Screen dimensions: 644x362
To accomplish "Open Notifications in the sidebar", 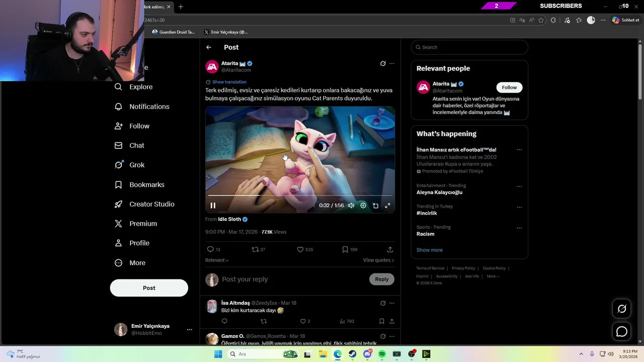I will pyautogui.click(x=142, y=107).
